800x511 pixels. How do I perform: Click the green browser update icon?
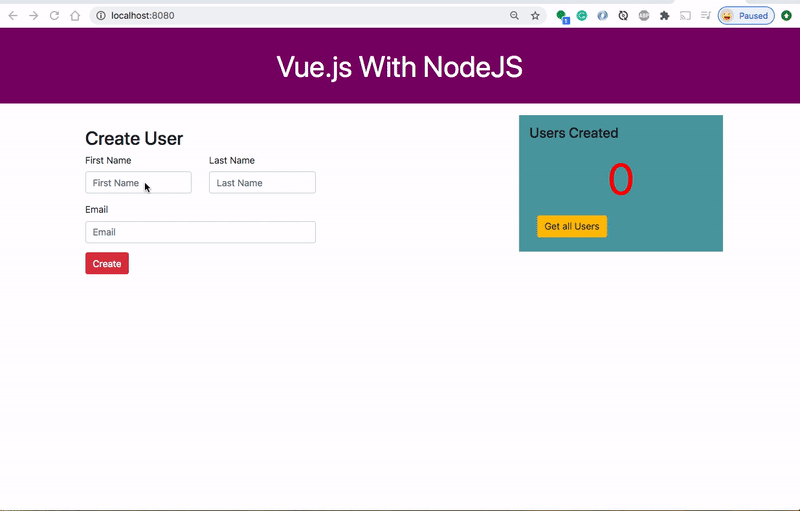[x=786, y=16]
